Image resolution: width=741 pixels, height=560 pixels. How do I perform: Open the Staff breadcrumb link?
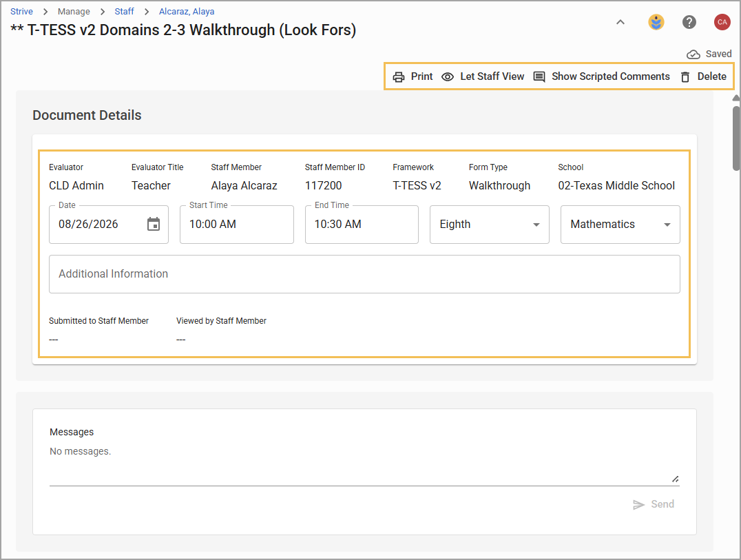pos(124,11)
